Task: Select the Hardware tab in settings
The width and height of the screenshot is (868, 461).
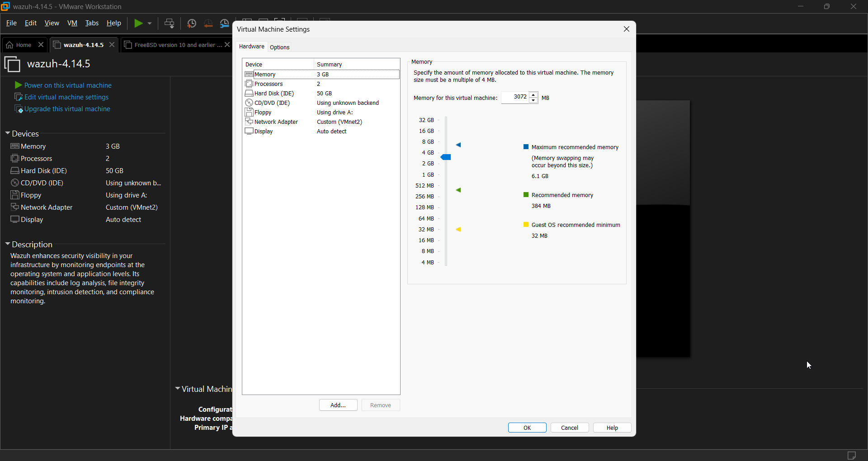Action: (x=252, y=47)
